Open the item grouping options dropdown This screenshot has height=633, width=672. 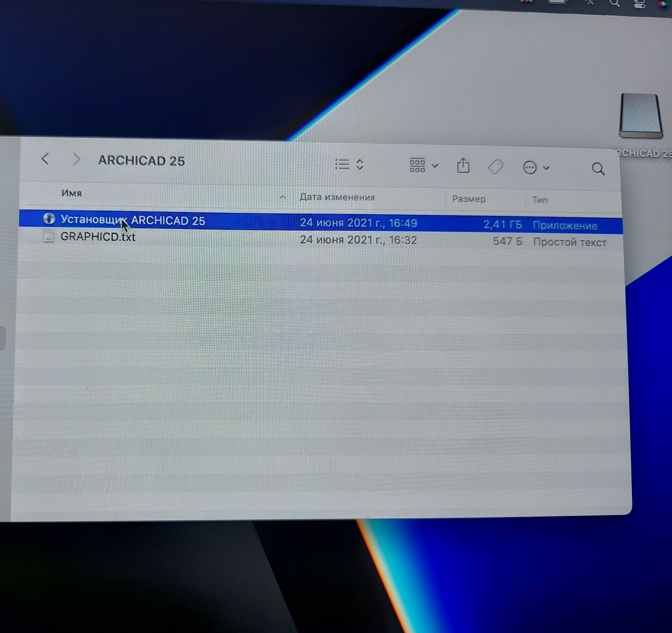pyautogui.click(x=424, y=165)
